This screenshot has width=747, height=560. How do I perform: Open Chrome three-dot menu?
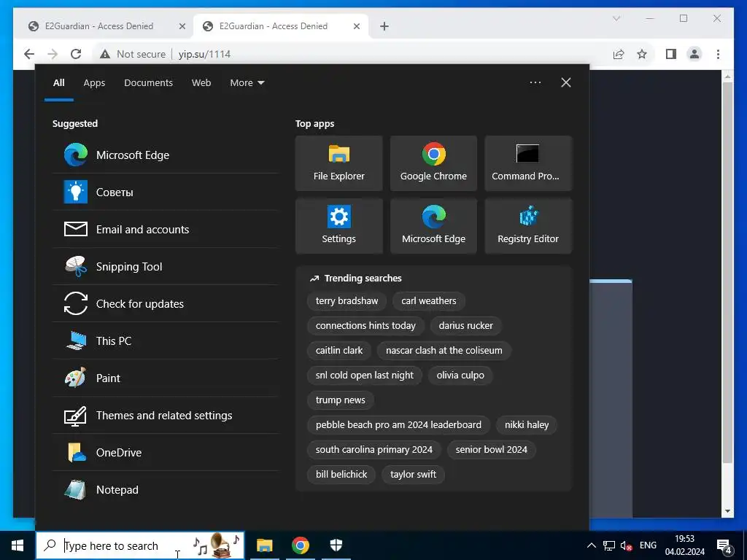(718, 54)
